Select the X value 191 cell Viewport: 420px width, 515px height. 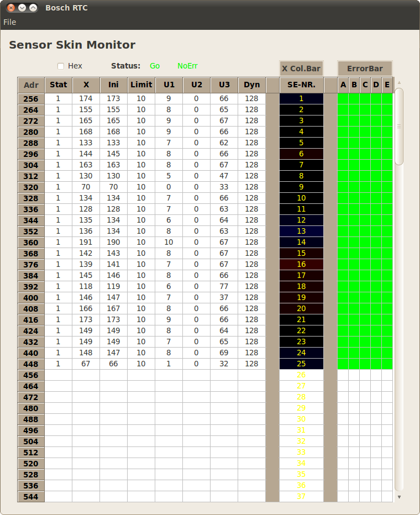pyautogui.click(x=86, y=243)
